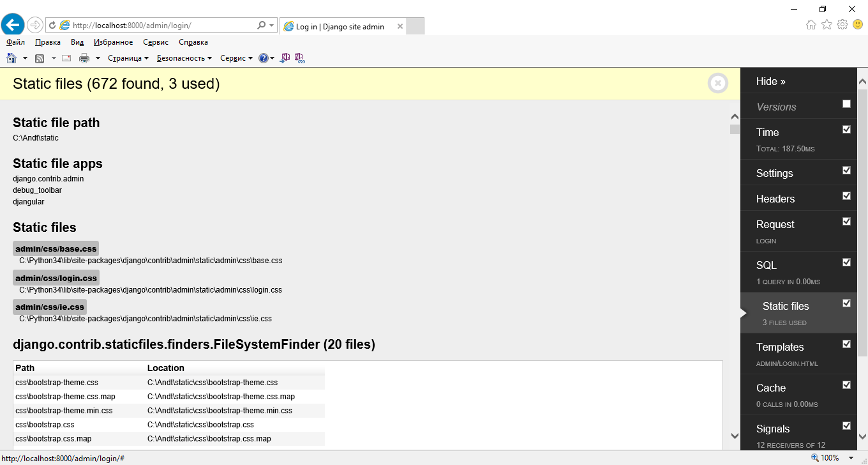Expand the zoom level dropdown arrow

[x=851, y=458]
